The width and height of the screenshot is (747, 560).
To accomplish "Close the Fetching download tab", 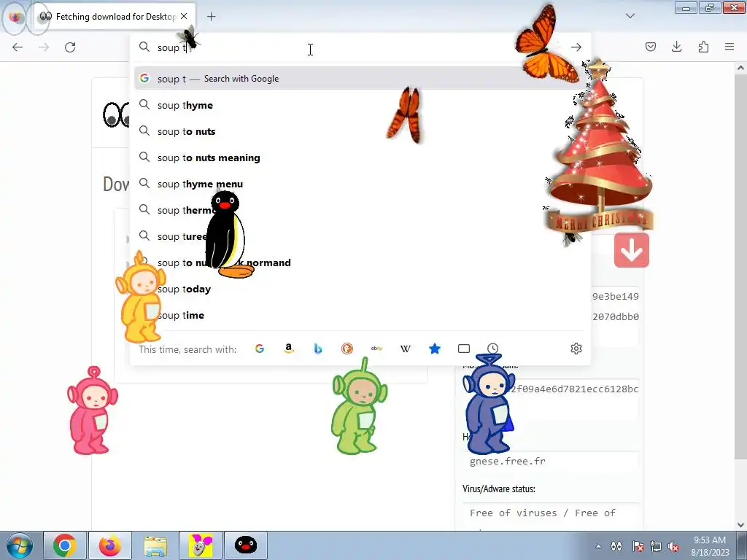I will pos(184,16).
